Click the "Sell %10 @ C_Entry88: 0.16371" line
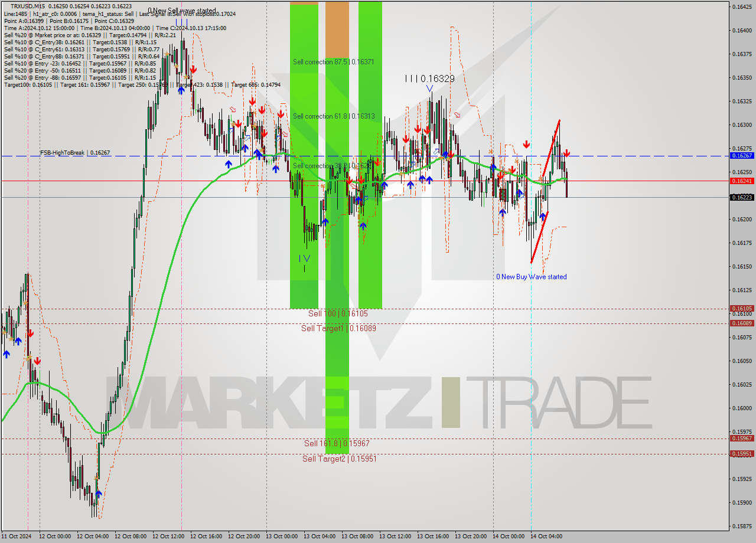The image size is (756, 543). 44,56
